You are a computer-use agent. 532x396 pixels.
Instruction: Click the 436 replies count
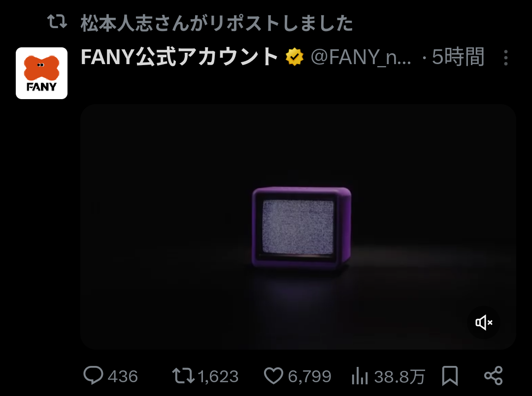123,376
